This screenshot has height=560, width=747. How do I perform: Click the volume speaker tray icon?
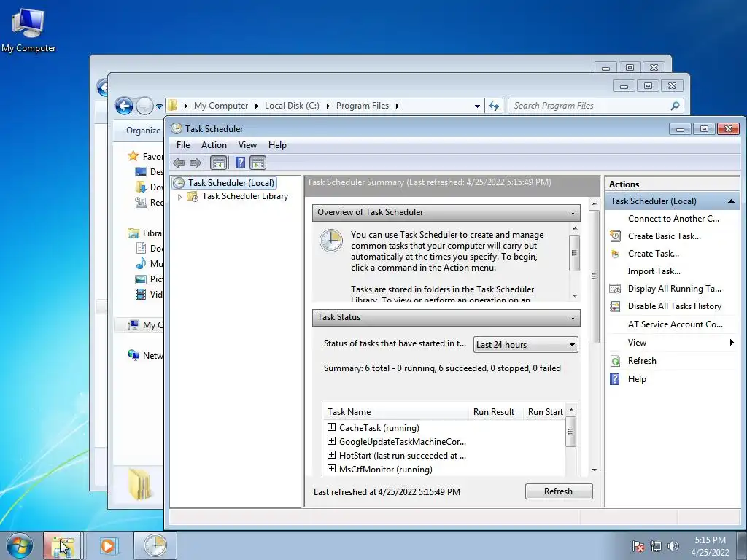pyautogui.click(x=673, y=546)
